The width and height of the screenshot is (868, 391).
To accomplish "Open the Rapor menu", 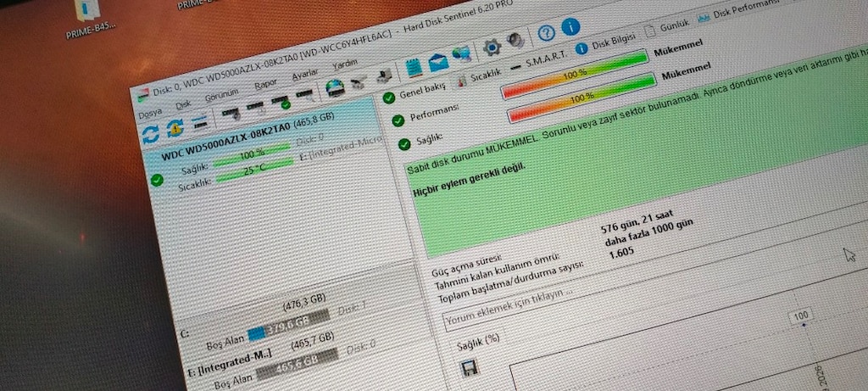I will pyautogui.click(x=265, y=84).
